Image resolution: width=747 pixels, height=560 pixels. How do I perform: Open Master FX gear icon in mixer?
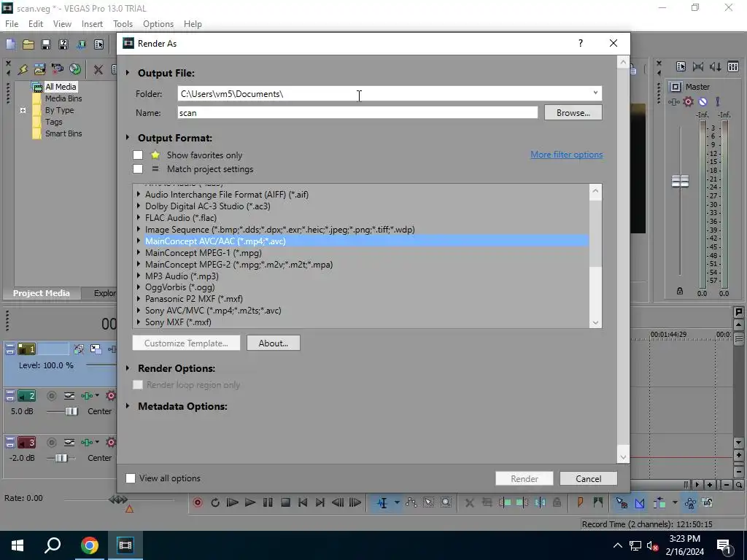(688, 101)
